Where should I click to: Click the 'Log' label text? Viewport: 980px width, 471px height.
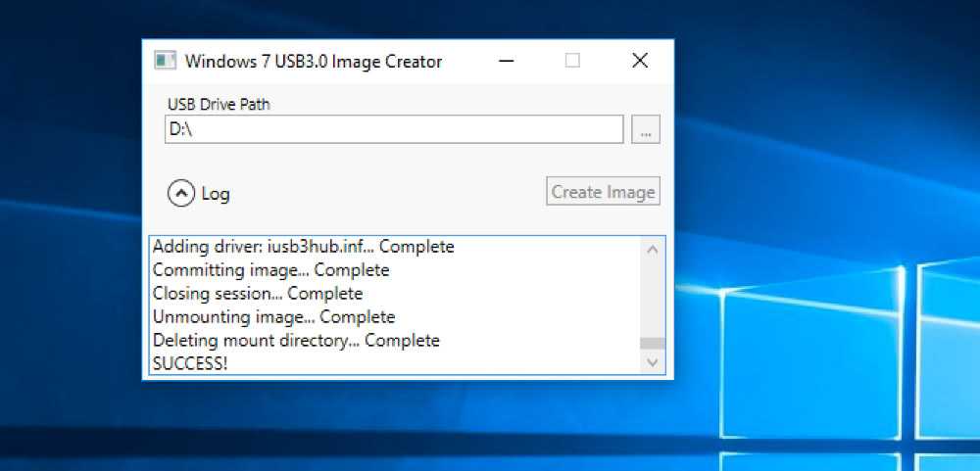[216, 194]
